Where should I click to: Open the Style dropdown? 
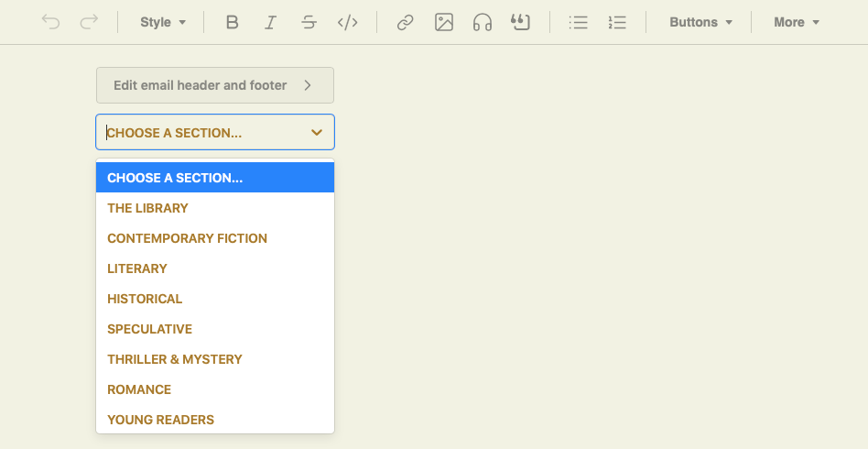coord(163,22)
